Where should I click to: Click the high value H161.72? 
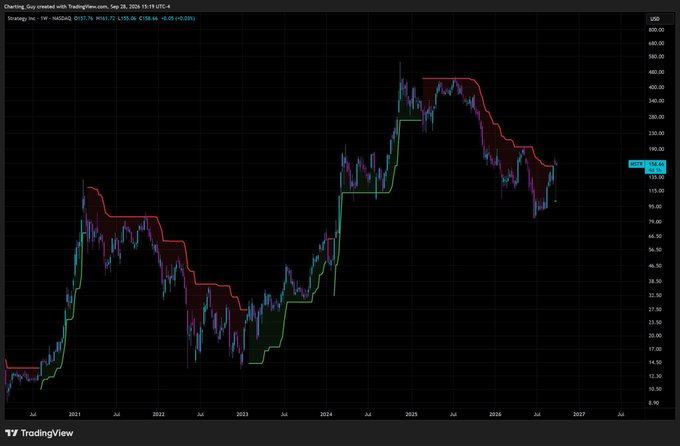[106, 19]
